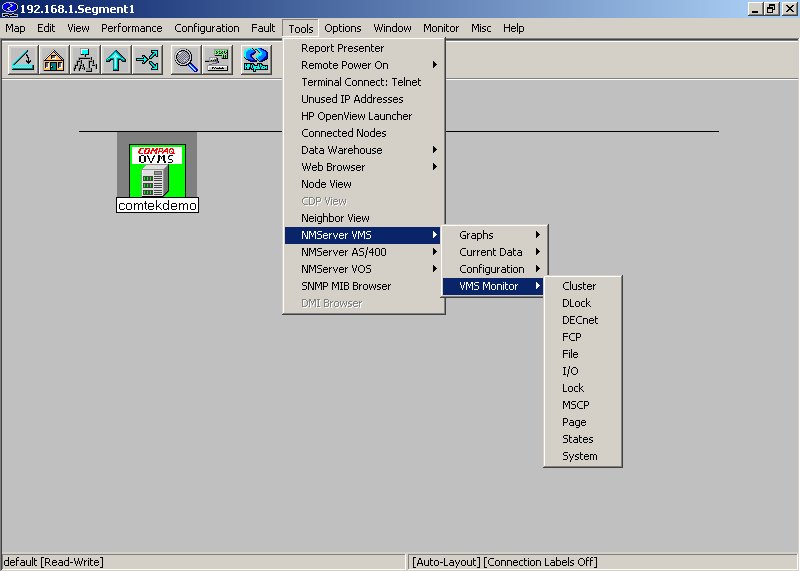Click the close submap toolbar icon
Screen dimensions: 800x571
23,61
